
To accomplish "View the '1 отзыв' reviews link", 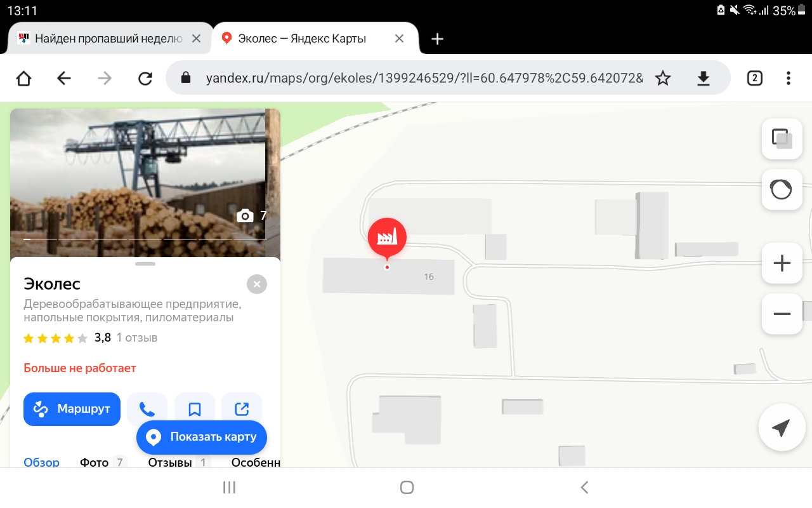I will (x=137, y=338).
